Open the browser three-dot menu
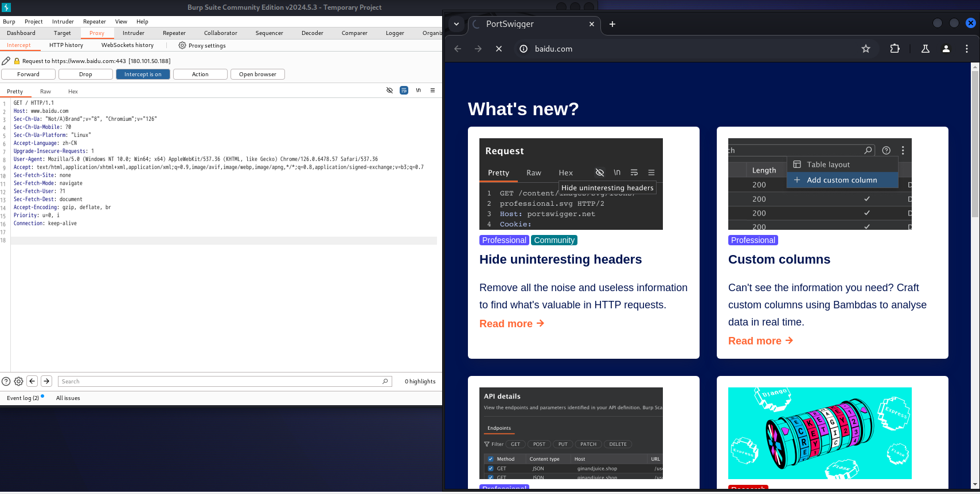Viewport: 980px width, 494px height. 967,49
